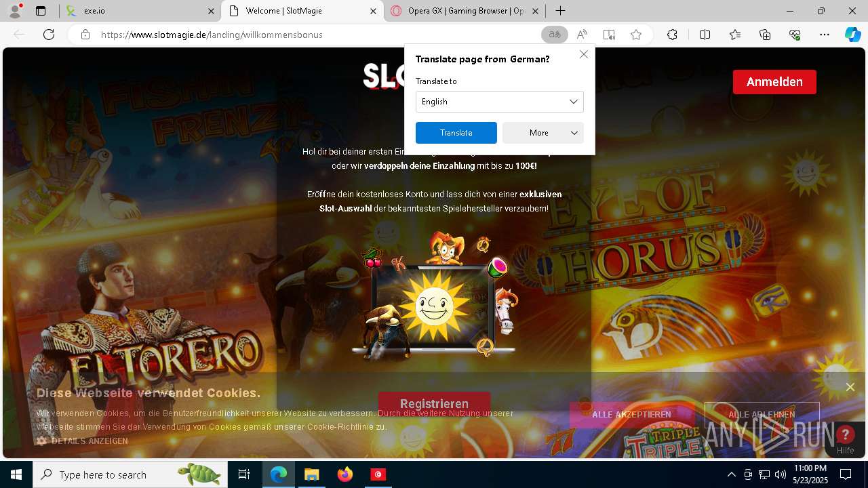Click the ALLE ABLEHNEN cookie button
This screenshot has height=488, width=868.
pos(762,415)
